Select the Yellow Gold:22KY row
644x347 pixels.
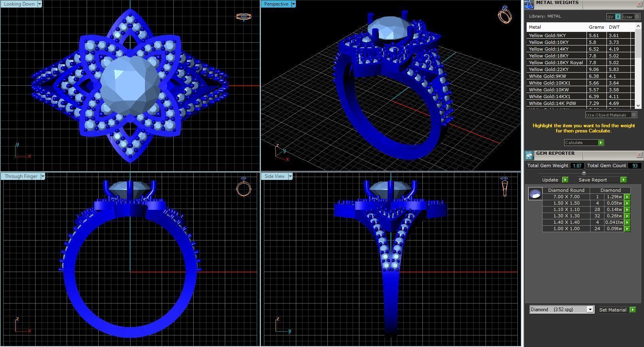(x=581, y=69)
